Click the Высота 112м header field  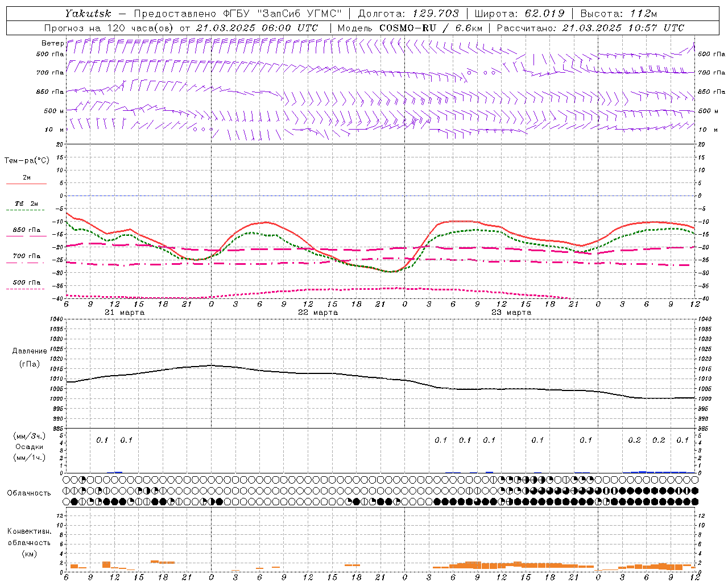(623, 14)
